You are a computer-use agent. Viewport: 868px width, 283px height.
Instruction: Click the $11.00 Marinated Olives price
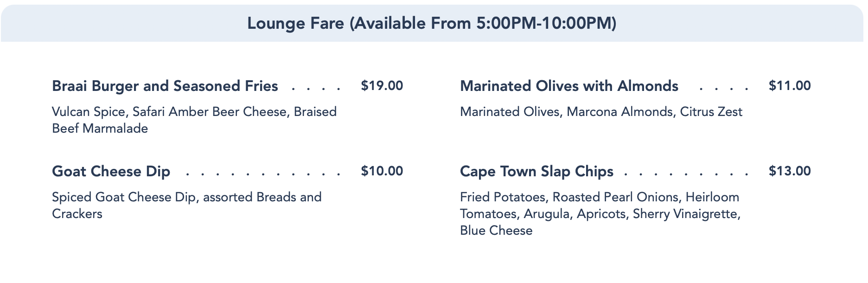(789, 86)
